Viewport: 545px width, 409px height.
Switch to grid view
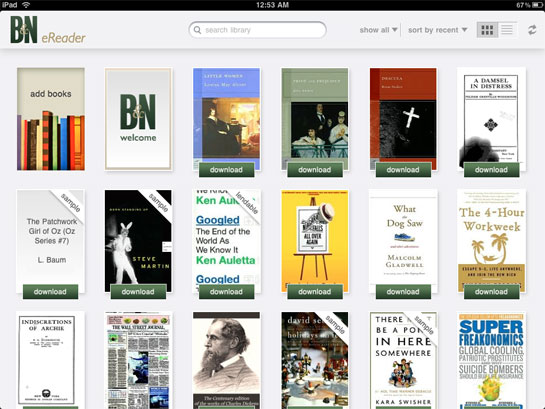(487, 30)
